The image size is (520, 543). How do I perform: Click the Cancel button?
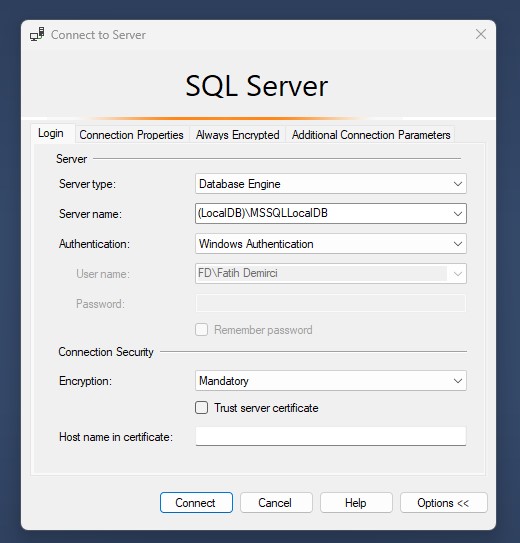tap(276, 502)
